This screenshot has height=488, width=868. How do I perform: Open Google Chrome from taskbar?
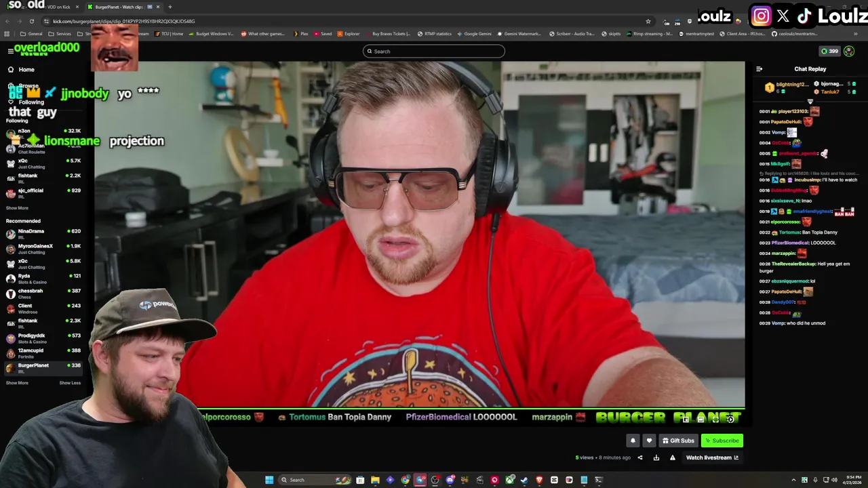click(x=405, y=480)
